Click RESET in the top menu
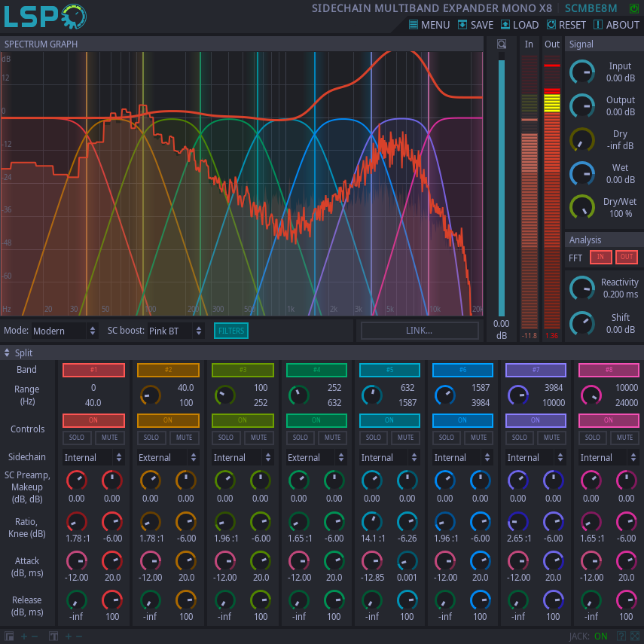 [566, 25]
